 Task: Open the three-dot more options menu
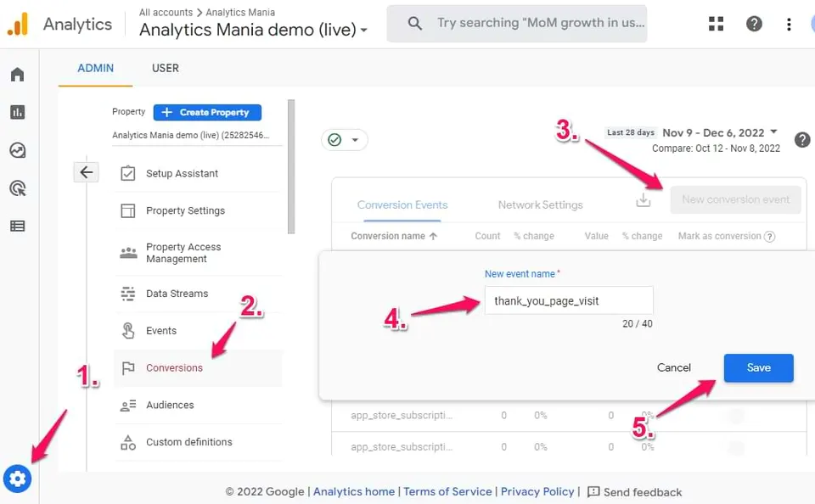tap(789, 24)
